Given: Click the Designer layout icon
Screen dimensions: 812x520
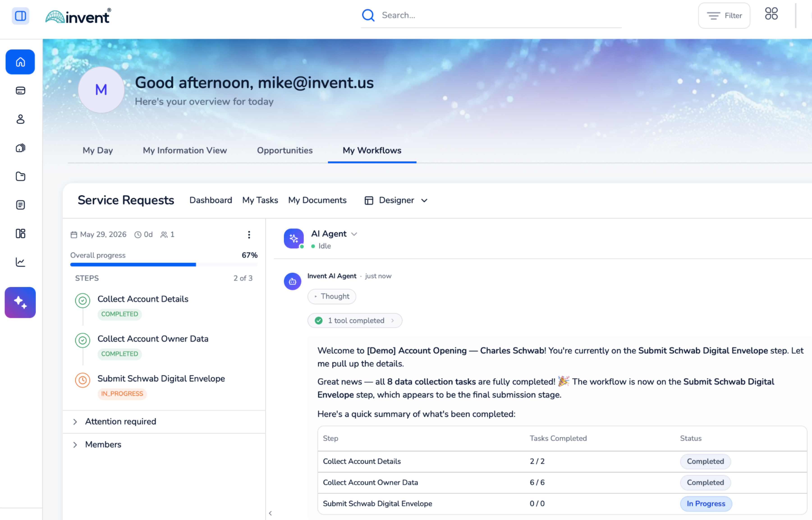Looking at the screenshot, I should pos(369,200).
